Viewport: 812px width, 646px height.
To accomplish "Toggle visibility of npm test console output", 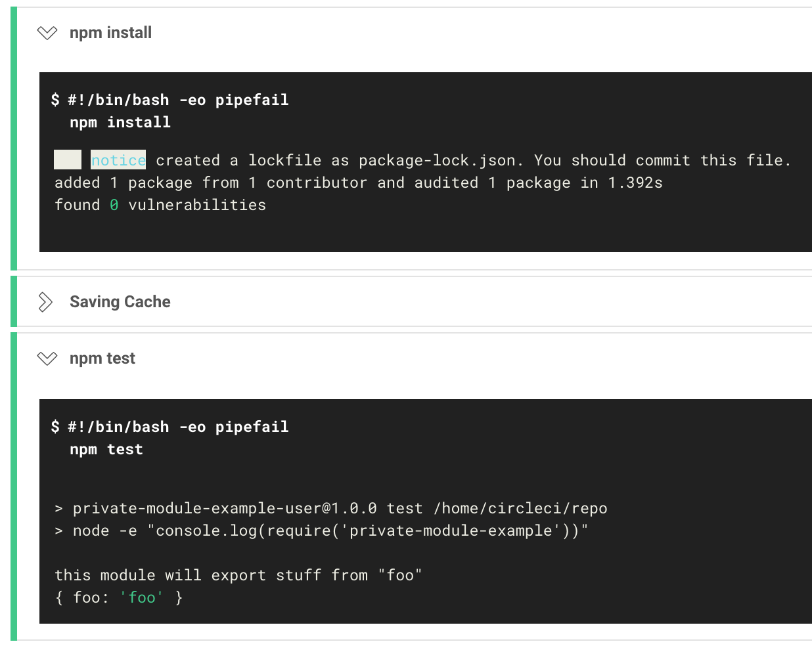I will coord(47,358).
